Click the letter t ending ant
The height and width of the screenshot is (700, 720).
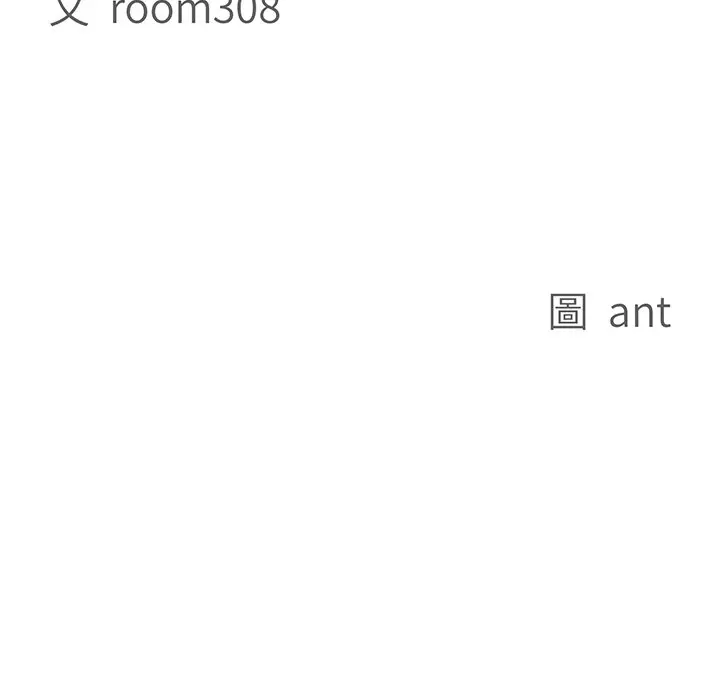pyautogui.click(x=663, y=313)
